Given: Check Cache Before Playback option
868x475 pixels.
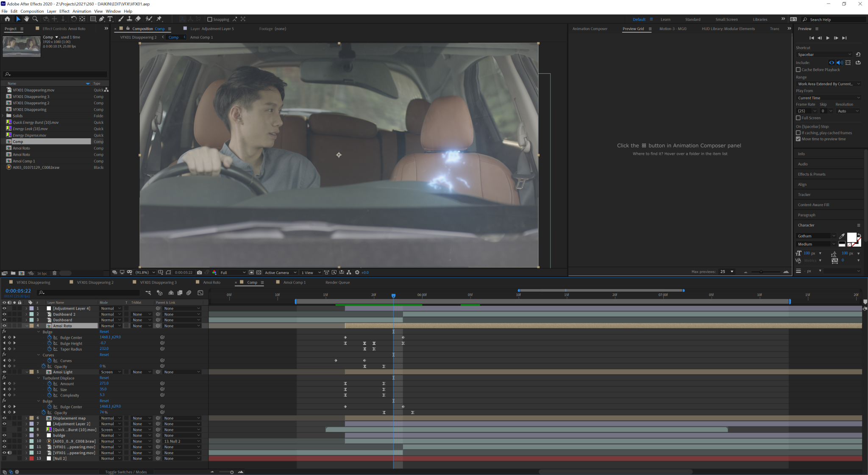Looking at the screenshot, I should click(798, 70).
